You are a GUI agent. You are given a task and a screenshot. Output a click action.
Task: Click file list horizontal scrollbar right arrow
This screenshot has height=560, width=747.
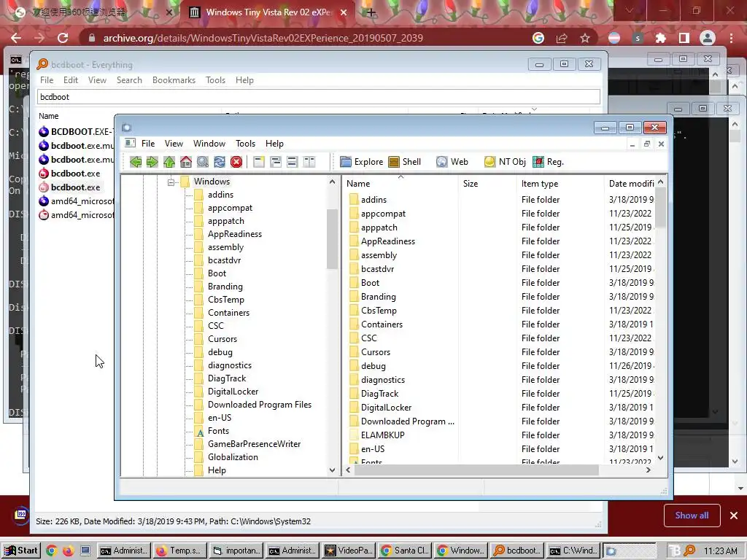648,470
